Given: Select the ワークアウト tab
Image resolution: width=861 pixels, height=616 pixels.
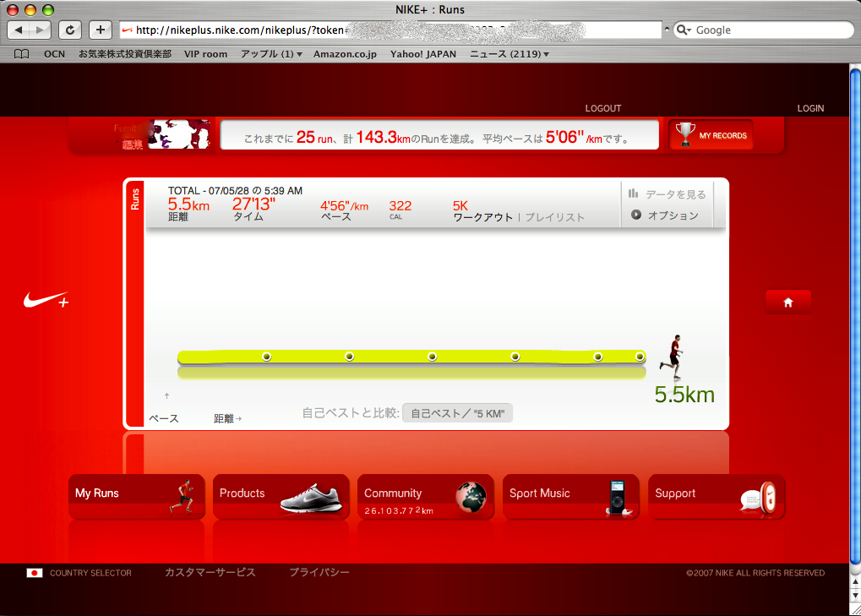Looking at the screenshot, I should [482, 217].
